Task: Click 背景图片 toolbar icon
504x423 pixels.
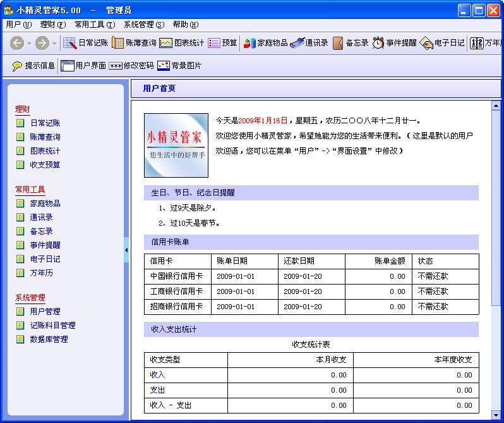Action: click(x=164, y=66)
